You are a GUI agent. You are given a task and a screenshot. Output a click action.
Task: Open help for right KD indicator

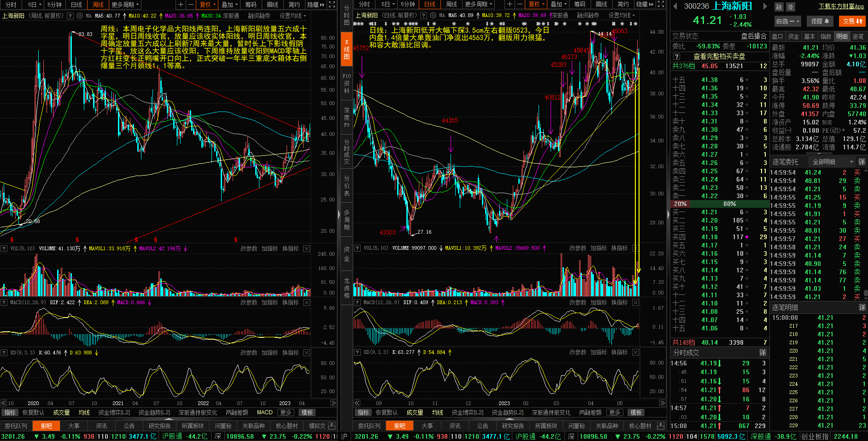pos(358,352)
